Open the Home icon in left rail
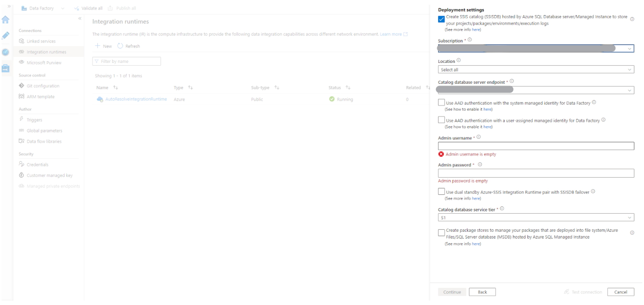 coord(6,20)
